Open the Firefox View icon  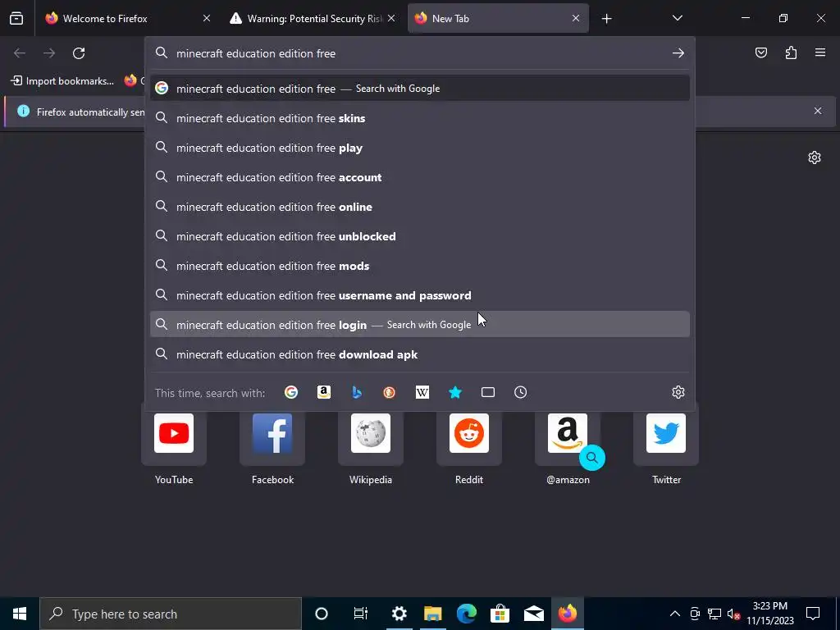[x=16, y=18]
